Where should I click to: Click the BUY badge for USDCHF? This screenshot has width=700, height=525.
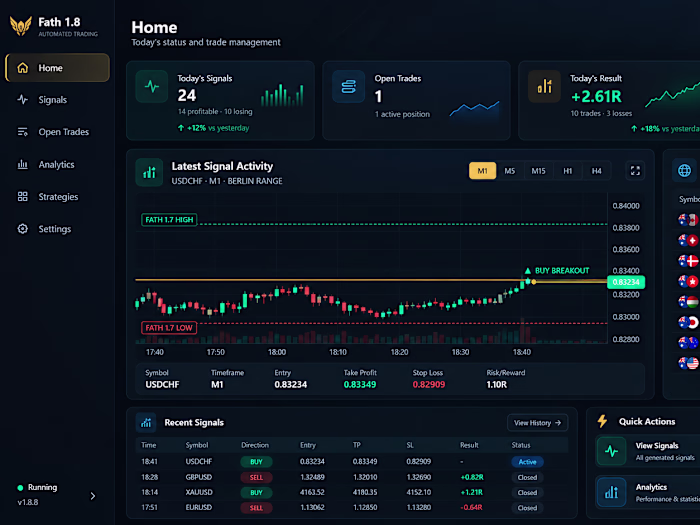pyautogui.click(x=256, y=462)
